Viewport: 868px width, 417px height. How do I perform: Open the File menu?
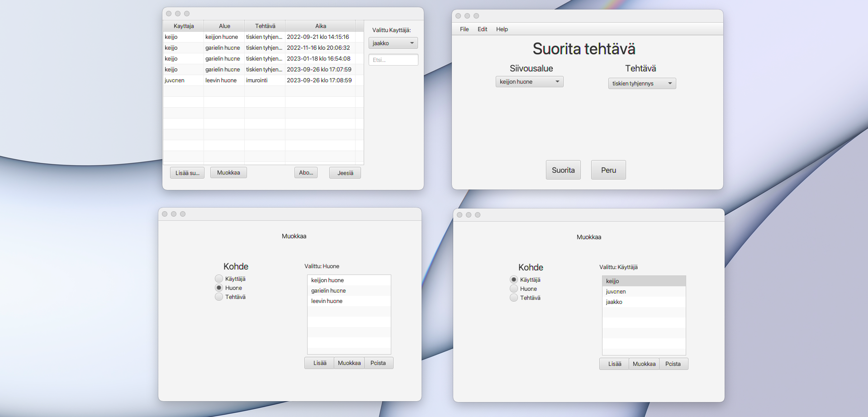pos(464,29)
